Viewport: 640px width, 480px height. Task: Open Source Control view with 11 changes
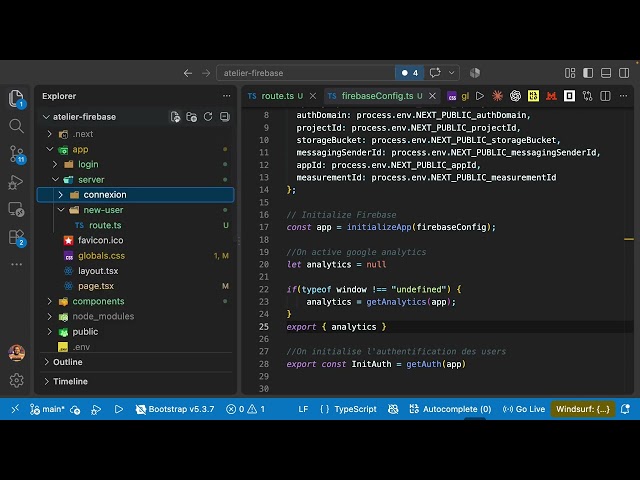[17, 155]
